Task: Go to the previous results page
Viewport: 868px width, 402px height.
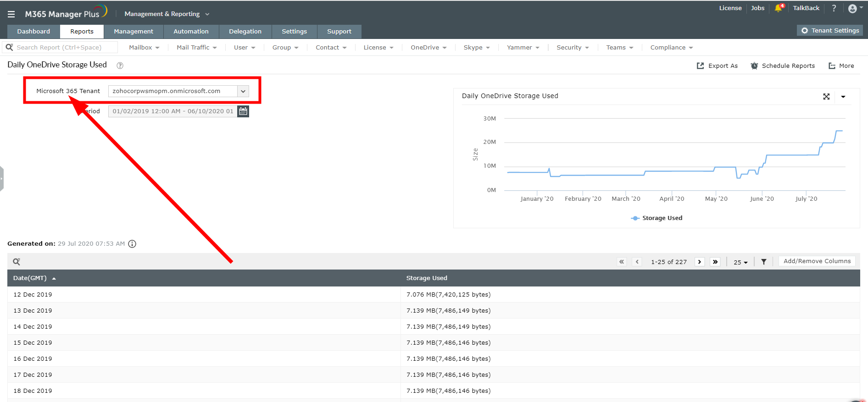Action: point(637,262)
